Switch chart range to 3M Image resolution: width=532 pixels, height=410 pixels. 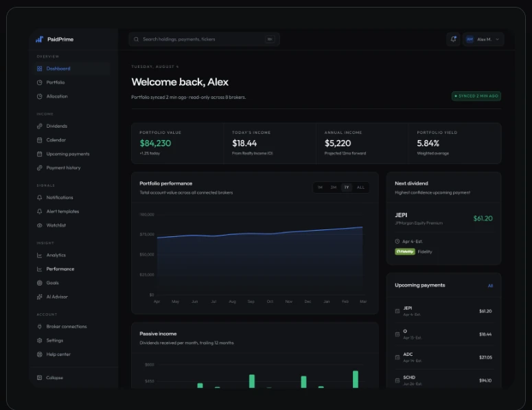[334, 187]
